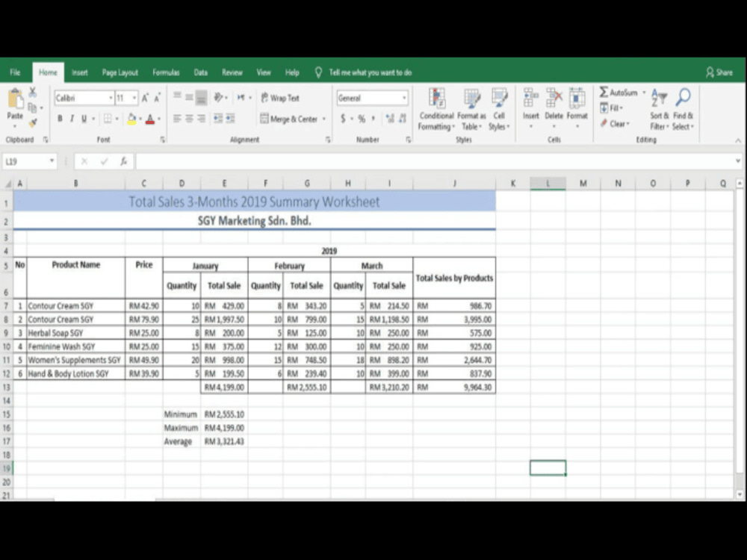747x560 pixels.
Task: Set Bottom Align for cell text
Action: click(x=202, y=97)
